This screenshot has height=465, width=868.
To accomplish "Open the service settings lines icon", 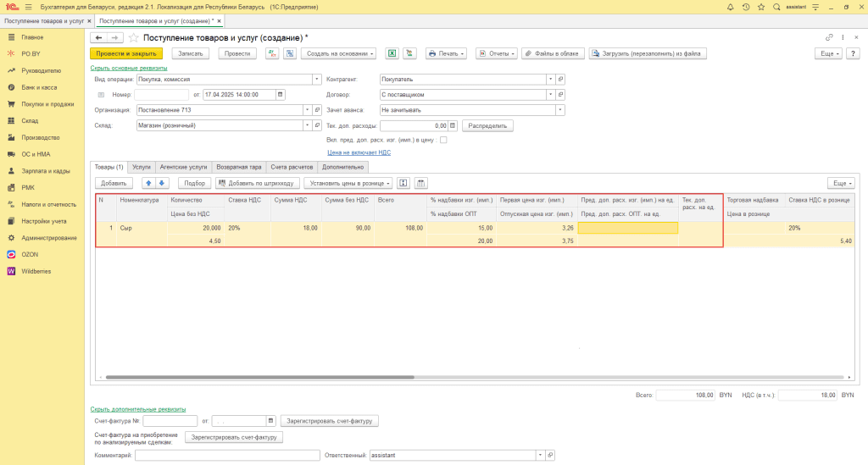I will tap(815, 7).
